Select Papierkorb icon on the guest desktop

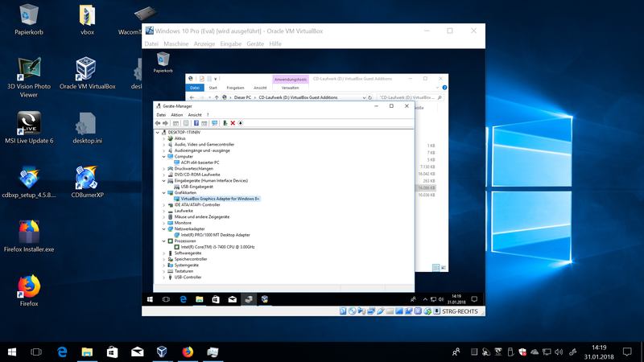(163, 63)
